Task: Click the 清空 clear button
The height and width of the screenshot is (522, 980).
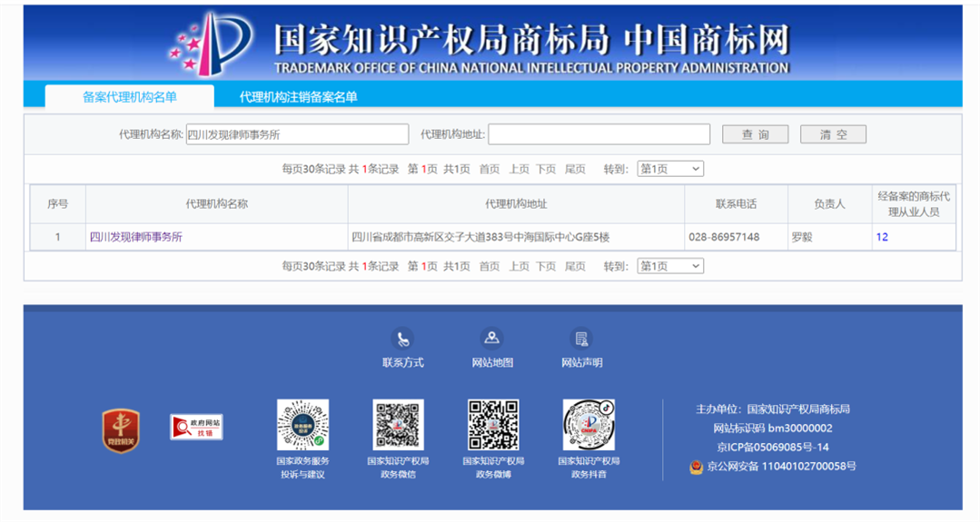Action: point(833,134)
